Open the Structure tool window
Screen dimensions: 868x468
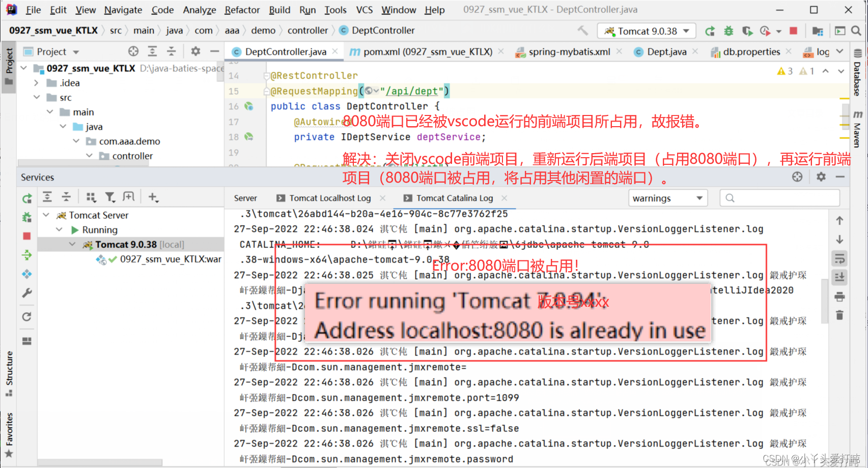(9, 374)
